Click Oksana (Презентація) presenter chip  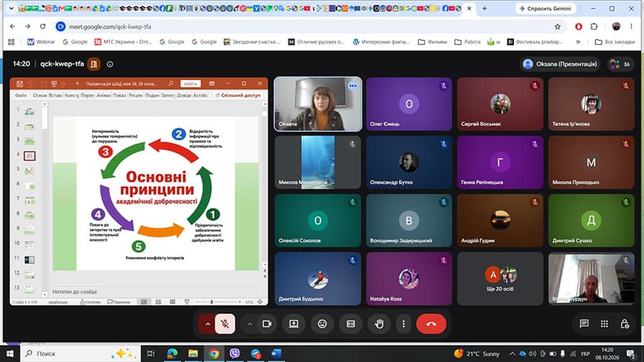(x=560, y=64)
